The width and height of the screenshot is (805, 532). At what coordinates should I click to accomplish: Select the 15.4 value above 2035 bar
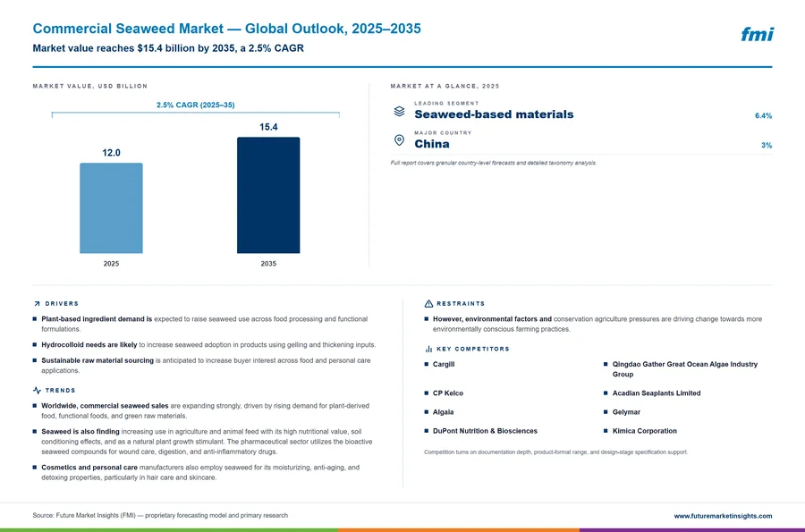[268, 127]
